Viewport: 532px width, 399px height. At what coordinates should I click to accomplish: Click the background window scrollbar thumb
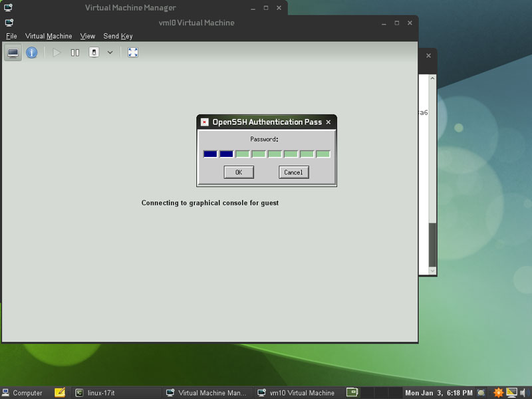click(432, 245)
